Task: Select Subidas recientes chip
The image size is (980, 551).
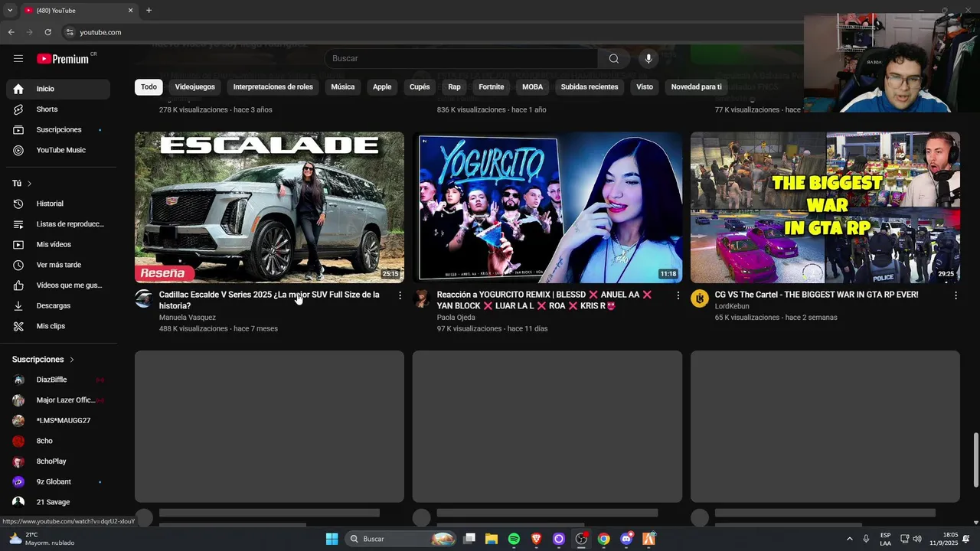Action: click(x=590, y=87)
